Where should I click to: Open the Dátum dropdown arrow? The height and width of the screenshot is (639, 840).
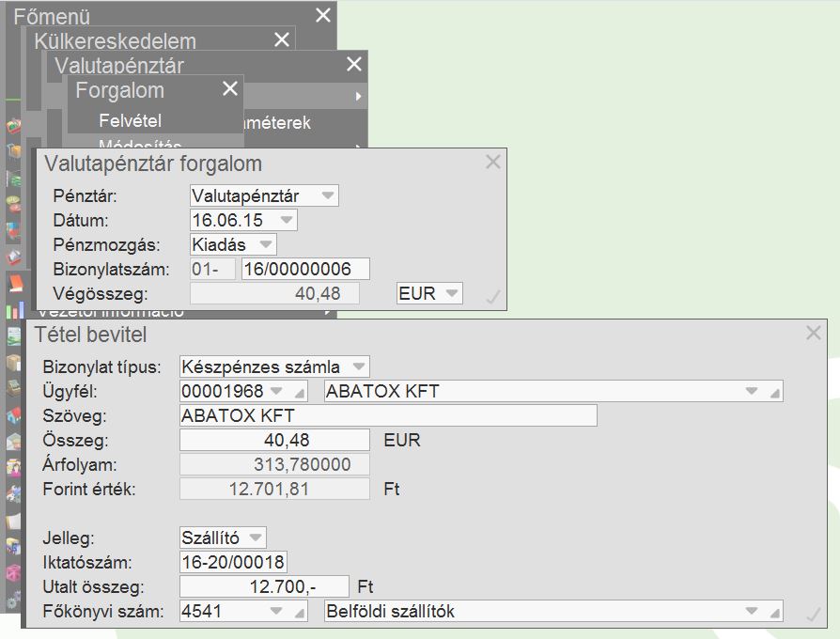[287, 220]
